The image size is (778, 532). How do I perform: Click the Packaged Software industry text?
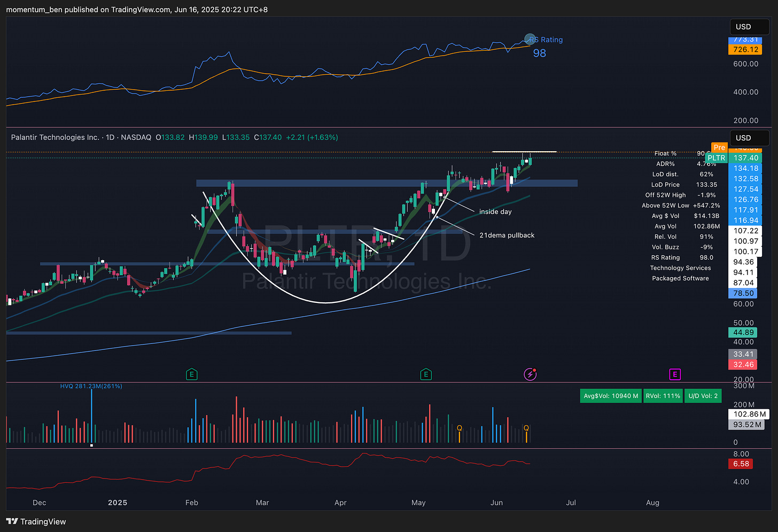click(x=680, y=278)
